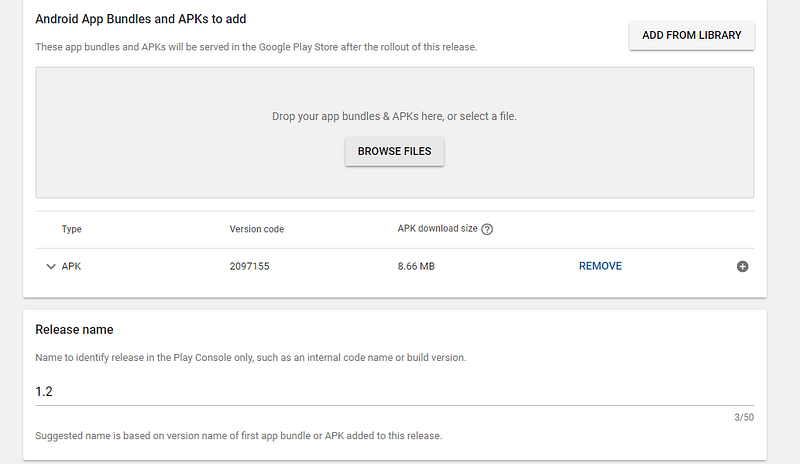Click the 'Suggested name is based on' hint text
The image size is (800, 464).
tap(238, 436)
